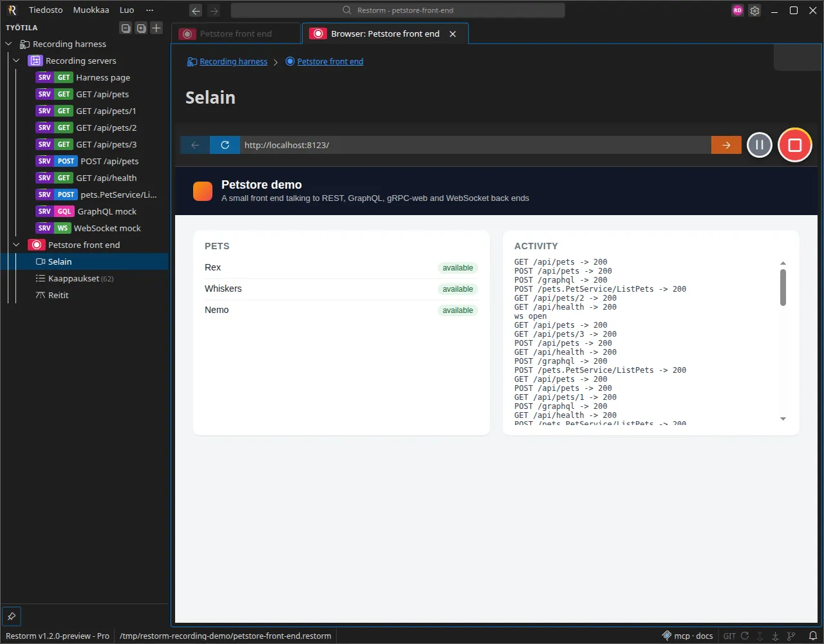Toggle the sidebar pin icon
The image size is (824, 644).
click(12, 616)
